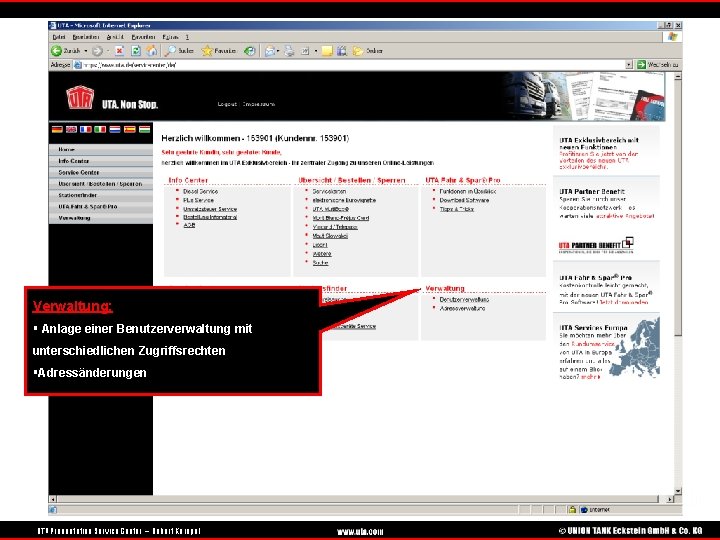Switch language via German flag

click(57, 129)
